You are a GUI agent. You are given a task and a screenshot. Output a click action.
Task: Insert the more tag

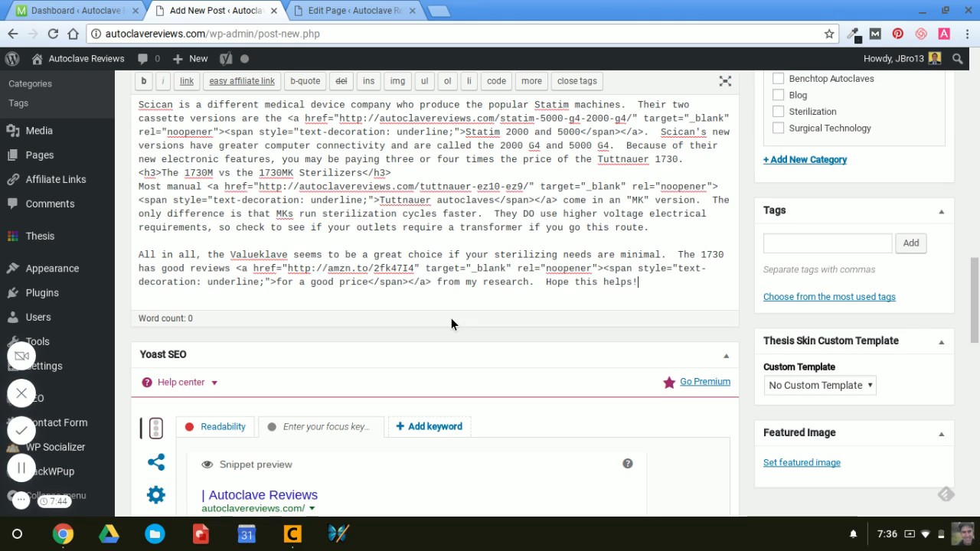531,80
